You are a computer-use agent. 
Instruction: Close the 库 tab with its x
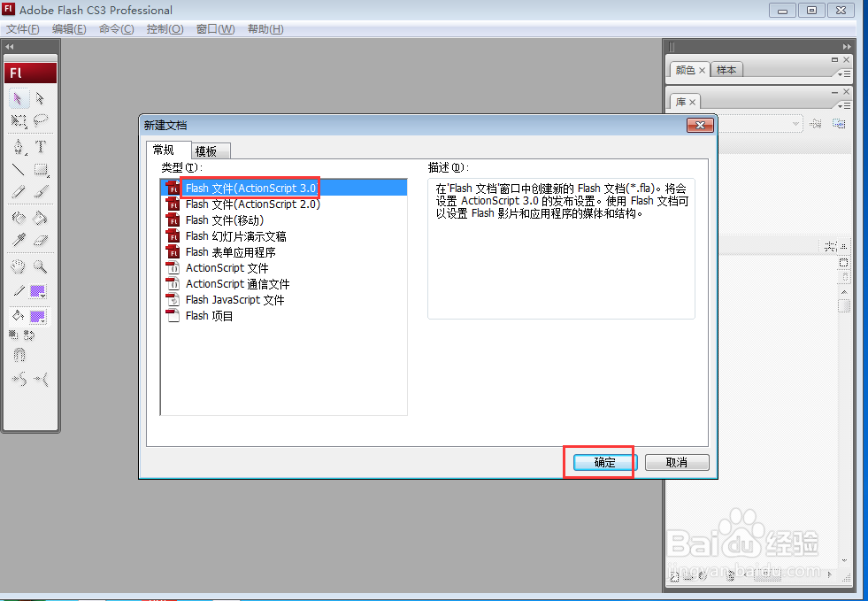[x=693, y=103]
